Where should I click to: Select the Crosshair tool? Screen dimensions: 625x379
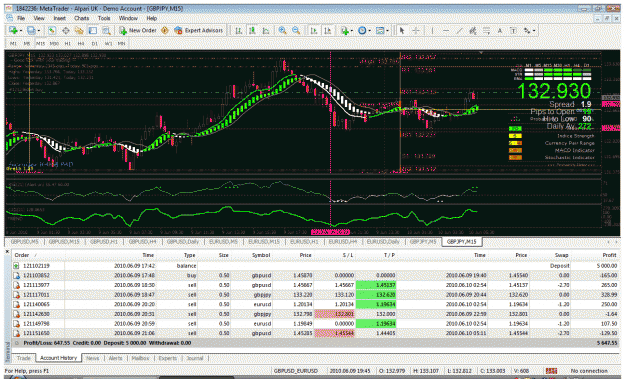point(415,31)
